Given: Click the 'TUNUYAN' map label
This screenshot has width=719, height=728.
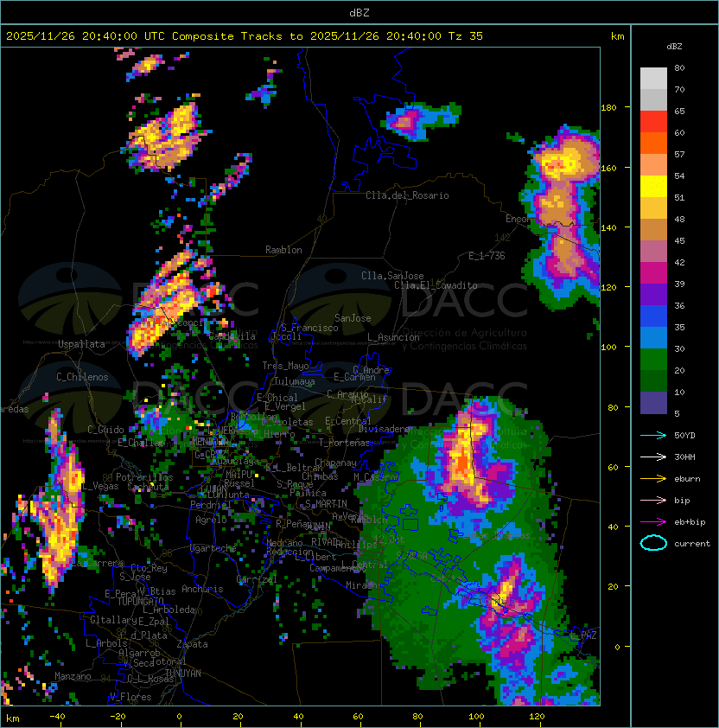Looking at the screenshot, I should [x=183, y=674].
